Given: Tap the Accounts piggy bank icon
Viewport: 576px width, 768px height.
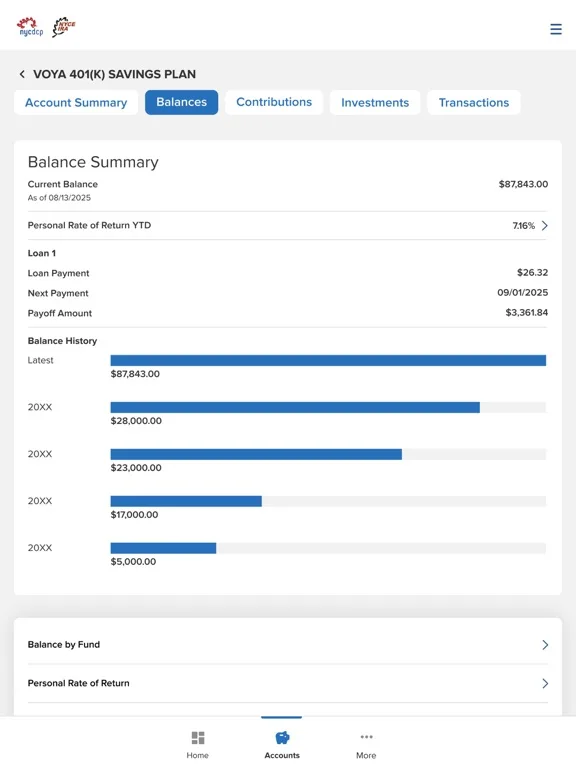Looking at the screenshot, I should point(282,738).
